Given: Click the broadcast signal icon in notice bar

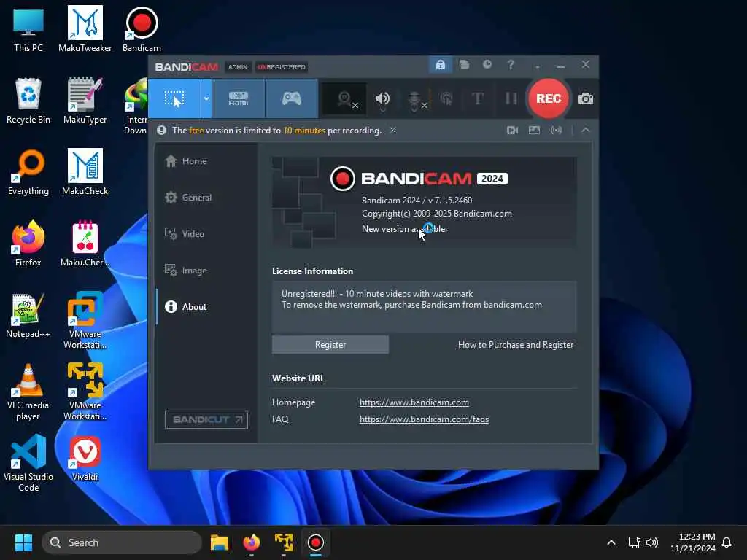Looking at the screenshot, I should coord(556,130).
